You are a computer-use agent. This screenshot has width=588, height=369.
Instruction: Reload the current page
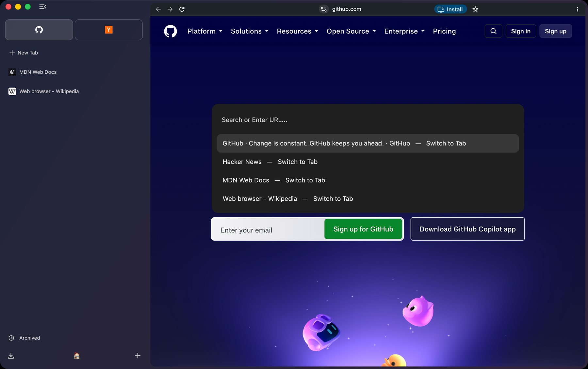point(182,9)
